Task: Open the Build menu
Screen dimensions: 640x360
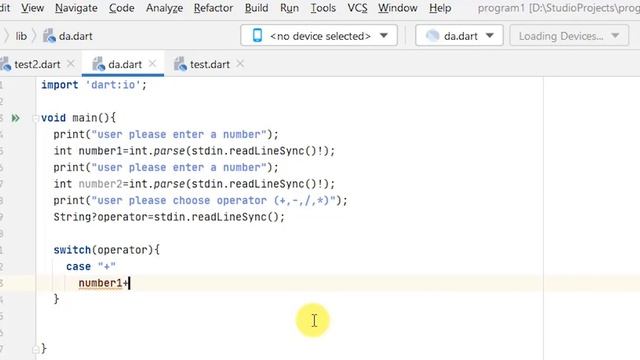Action: point(256,8)
